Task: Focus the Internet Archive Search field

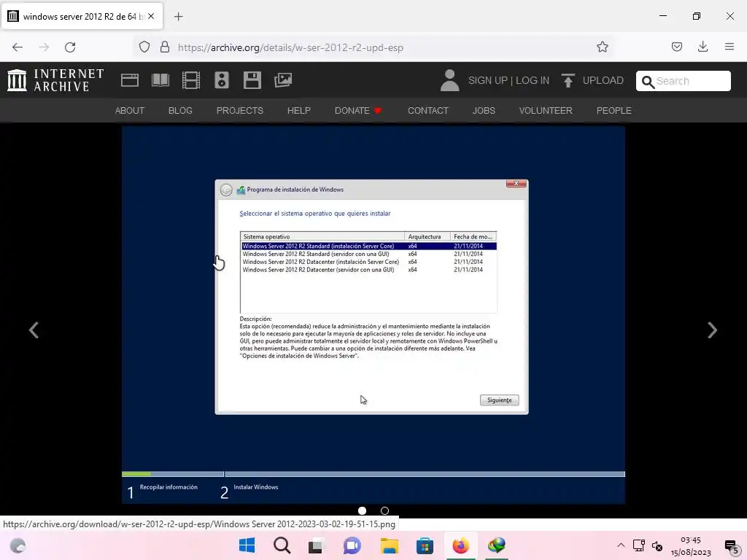Action: coord(683,81)
